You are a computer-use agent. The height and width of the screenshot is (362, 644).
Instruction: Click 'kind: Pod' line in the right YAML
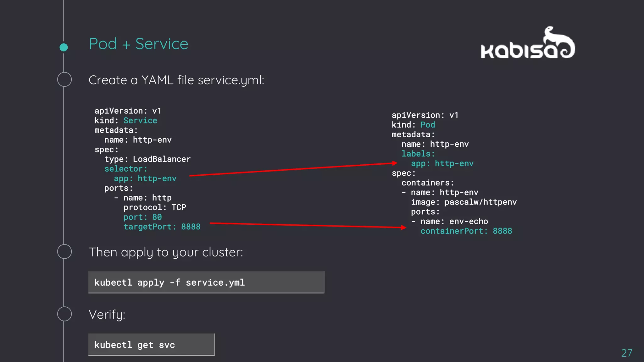[x=413, y=125]
